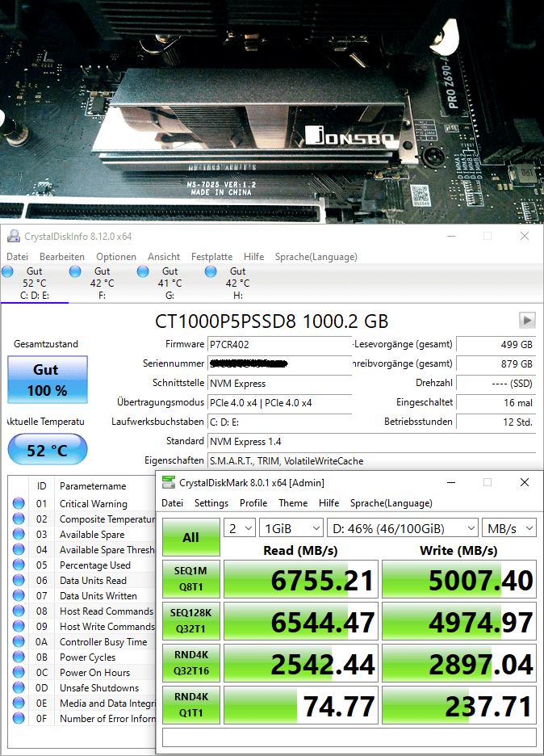Click the blue status dot for Critical Warning
544x756 pixels.
pyautogui.click(x=19, y=503)
